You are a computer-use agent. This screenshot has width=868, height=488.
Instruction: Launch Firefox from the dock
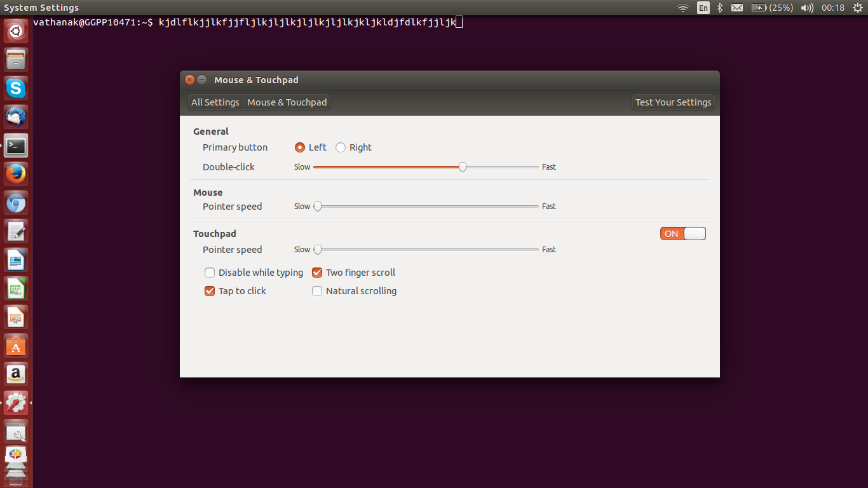16,174
